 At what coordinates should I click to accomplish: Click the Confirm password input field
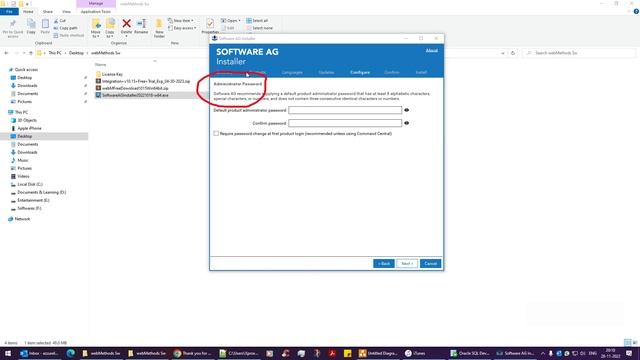pyautogui.click(x=345, y=123)
